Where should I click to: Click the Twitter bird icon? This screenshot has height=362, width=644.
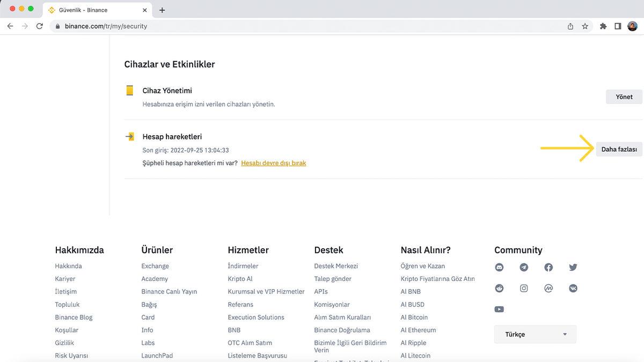click(x=573, y=267)
